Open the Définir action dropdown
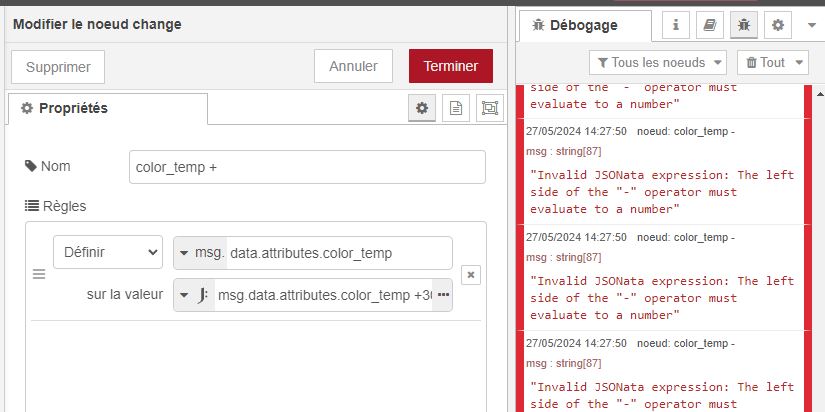Screen dimensions: 825x412 pos(107,253)
